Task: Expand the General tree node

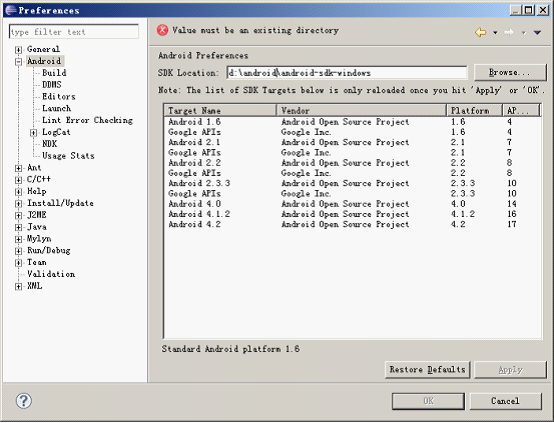Action: tap(18, 49)
